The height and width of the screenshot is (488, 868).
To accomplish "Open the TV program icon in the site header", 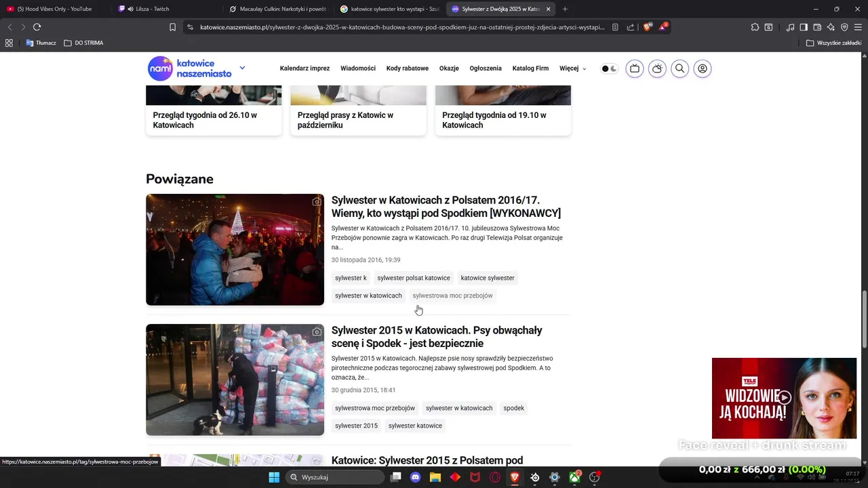I will (x=635, y=68).
